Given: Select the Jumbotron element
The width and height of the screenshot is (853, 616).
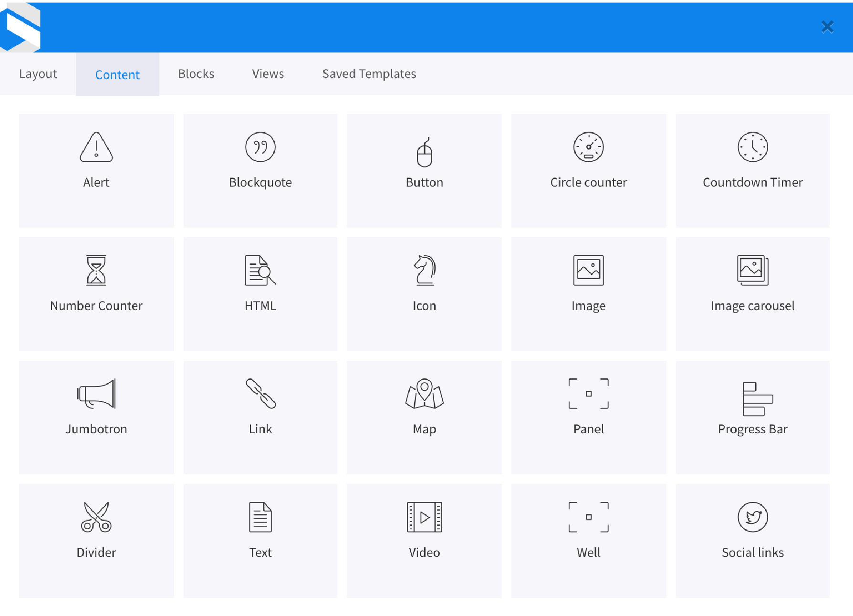Looking at the screenshot, I should [96, 417].
